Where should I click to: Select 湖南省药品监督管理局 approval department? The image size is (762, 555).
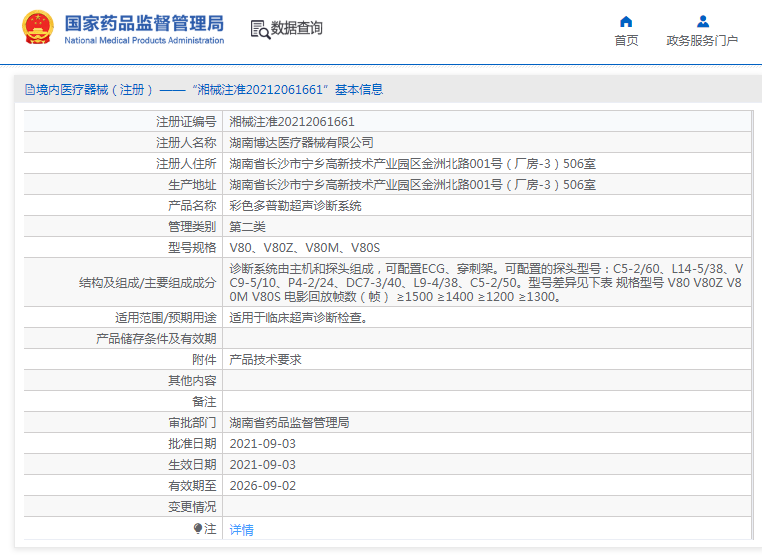[289, 422]
